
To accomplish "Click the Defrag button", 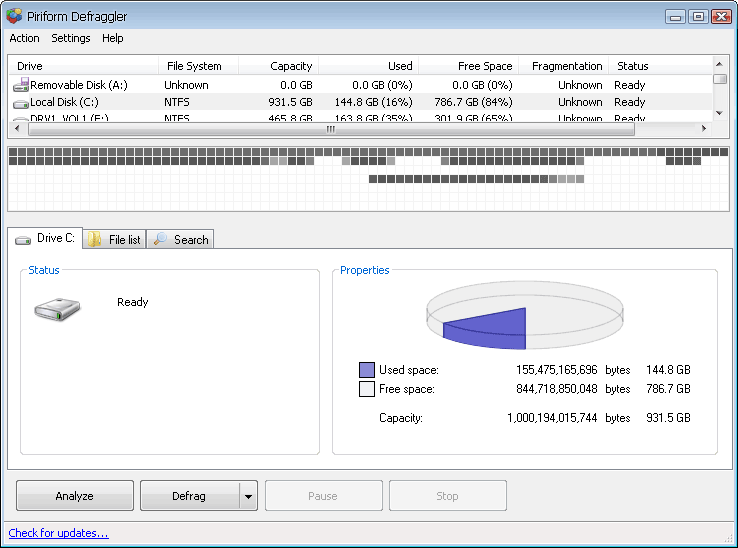I will [189, 496].
